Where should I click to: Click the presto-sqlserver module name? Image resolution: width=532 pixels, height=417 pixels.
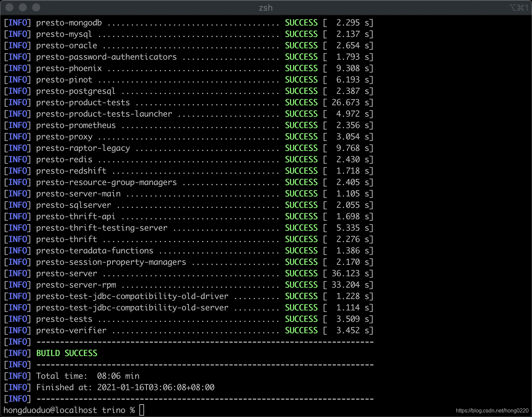tap(74, 205)
